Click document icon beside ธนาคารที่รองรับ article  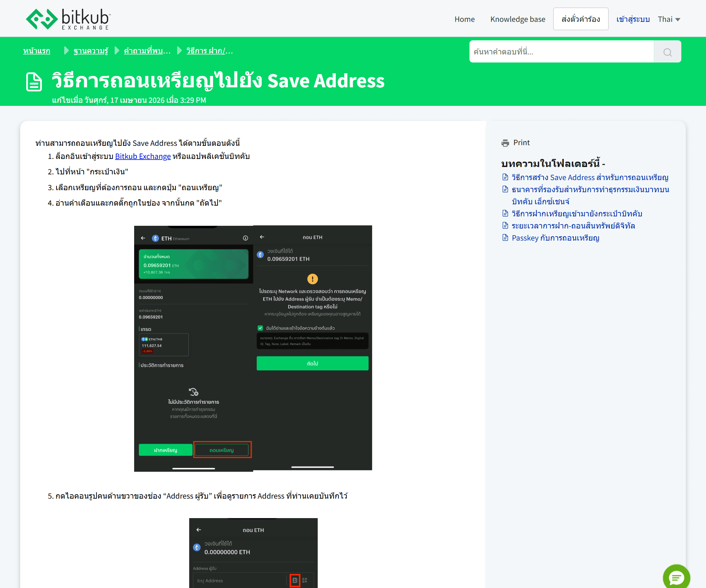tap(505, 189)
